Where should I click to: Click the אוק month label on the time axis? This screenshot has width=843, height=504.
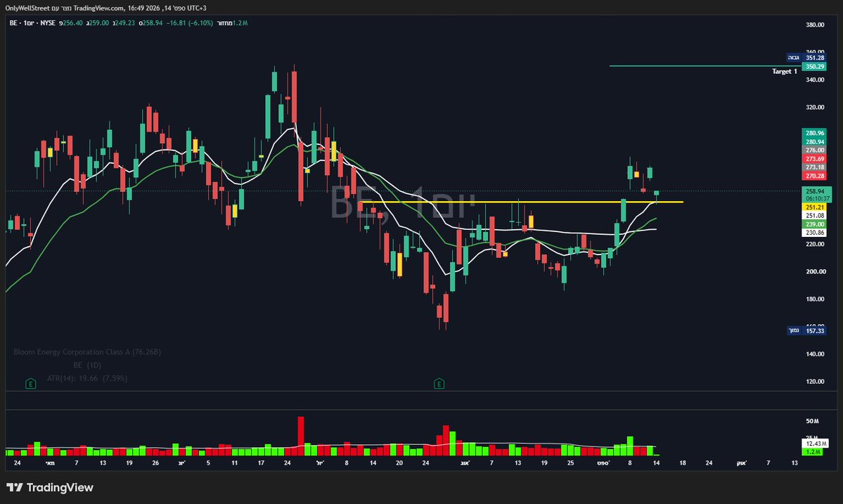click(x=741, y=463)
